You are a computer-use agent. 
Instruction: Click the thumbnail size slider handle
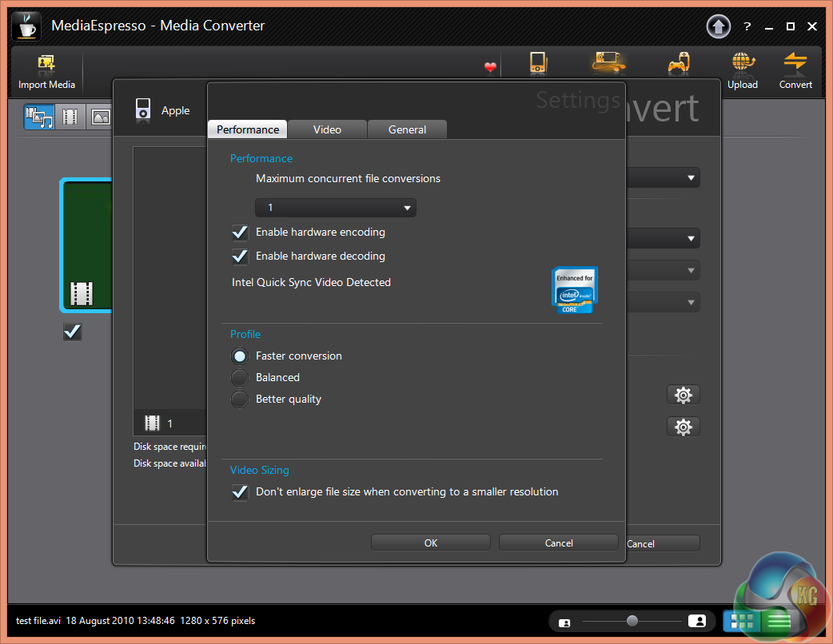pyautogui.click(x=632, y=621)
